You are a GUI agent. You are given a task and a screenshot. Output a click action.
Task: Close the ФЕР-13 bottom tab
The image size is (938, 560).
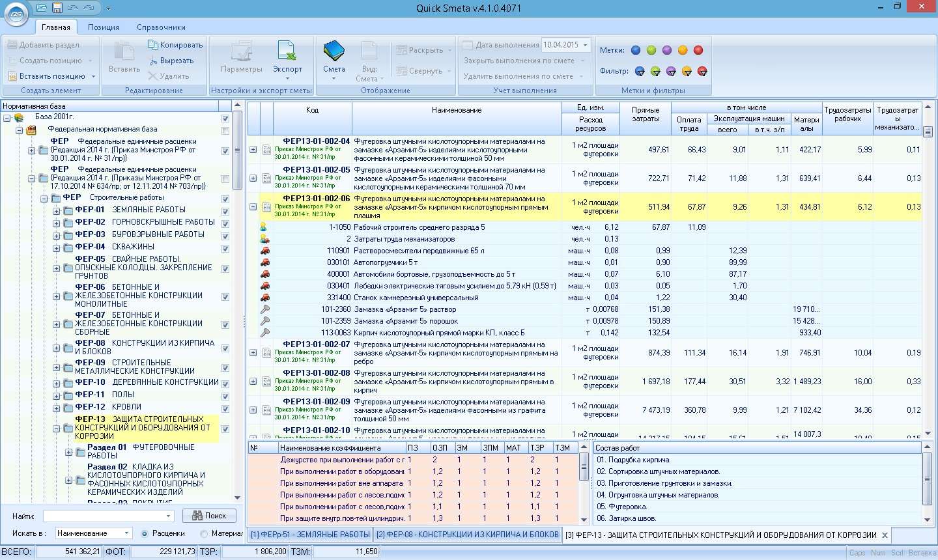pyautogui.click(x=885, y=535)
